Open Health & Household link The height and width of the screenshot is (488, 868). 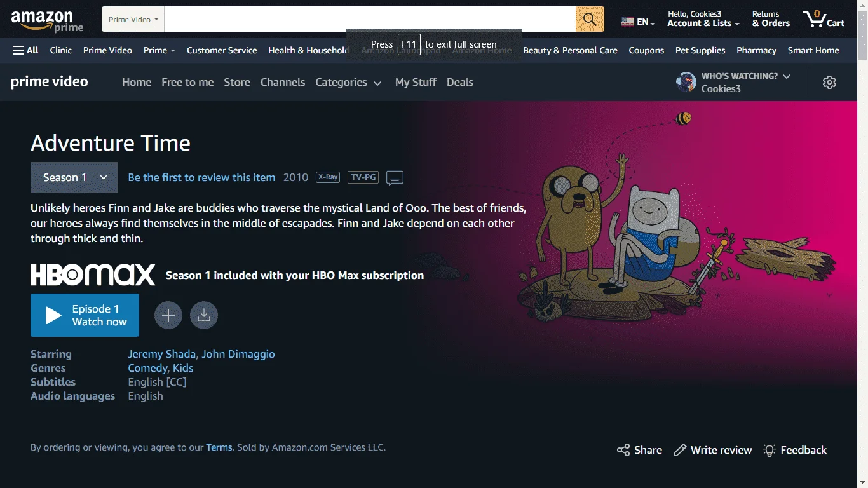coord(309,50)
